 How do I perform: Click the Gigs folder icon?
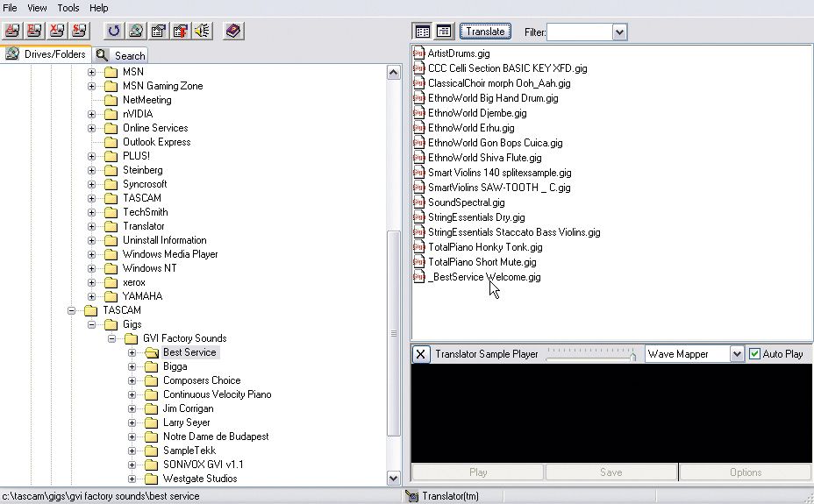tap(111, 324)
